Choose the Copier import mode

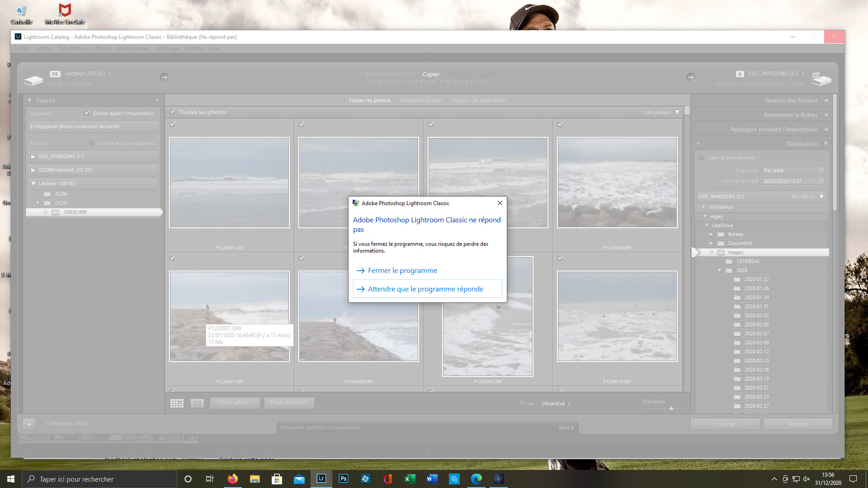pos(431,75)
